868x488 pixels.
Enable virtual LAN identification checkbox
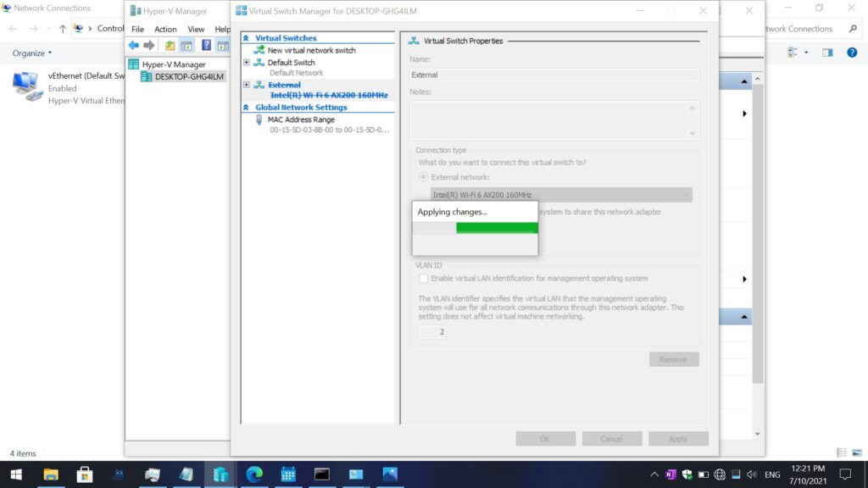(424, 278)
